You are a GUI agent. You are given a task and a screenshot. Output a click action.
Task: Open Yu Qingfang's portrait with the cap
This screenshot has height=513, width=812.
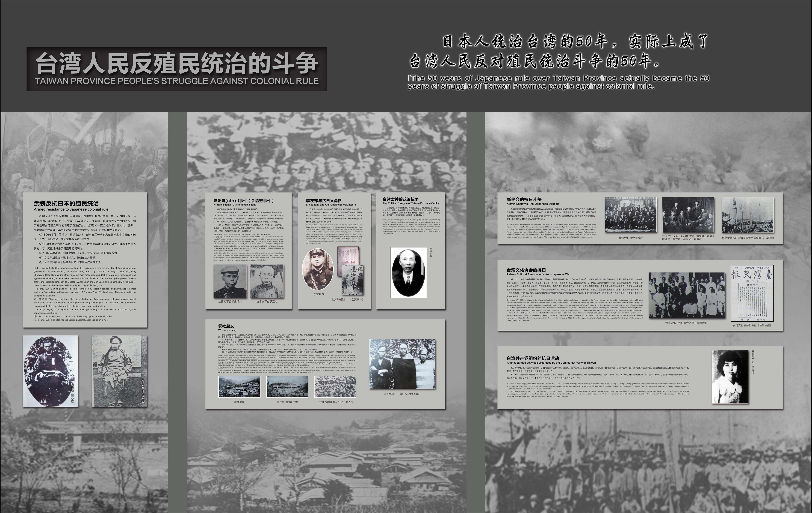(x=230, y=281)
